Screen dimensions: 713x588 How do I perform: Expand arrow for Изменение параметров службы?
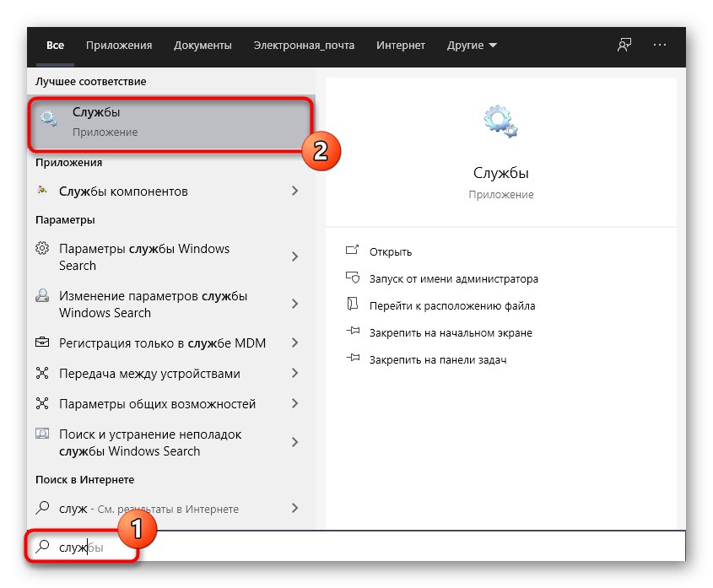tap(294, 304)
